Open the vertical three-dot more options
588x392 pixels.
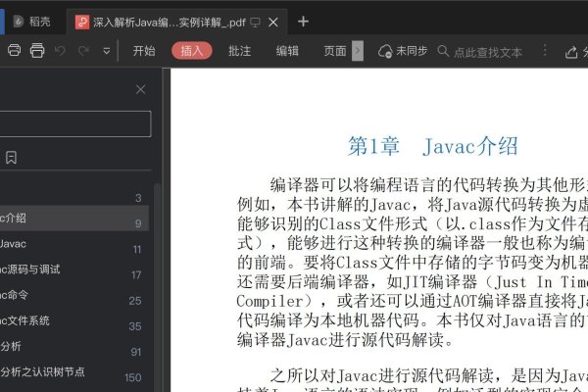545,51
